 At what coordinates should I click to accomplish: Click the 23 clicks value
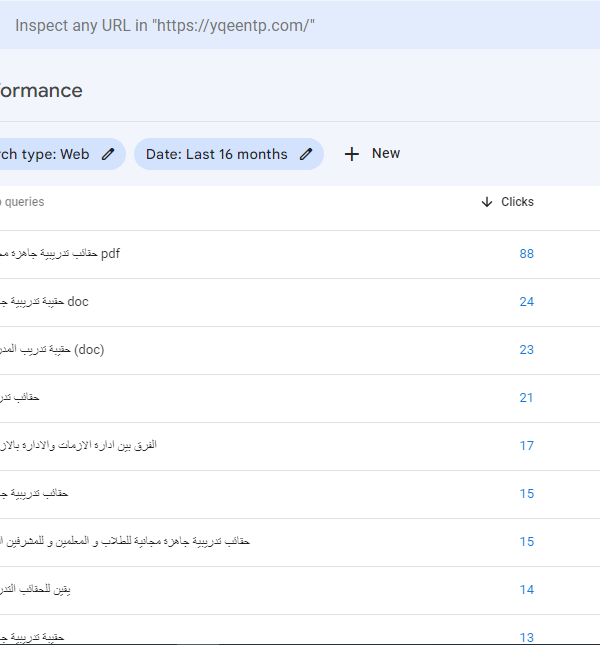click(x=526, y=350)
